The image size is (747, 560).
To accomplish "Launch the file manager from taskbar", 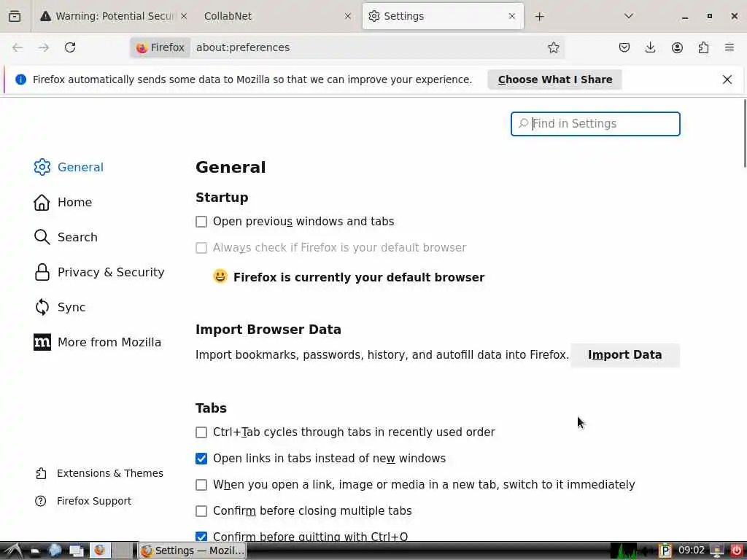I will [x=35, y=551].
